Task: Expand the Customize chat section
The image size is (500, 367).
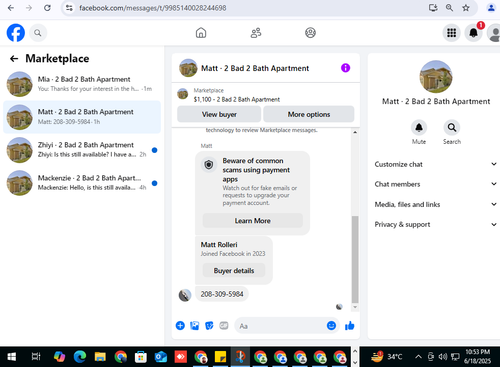Action: tap(436, 164)
